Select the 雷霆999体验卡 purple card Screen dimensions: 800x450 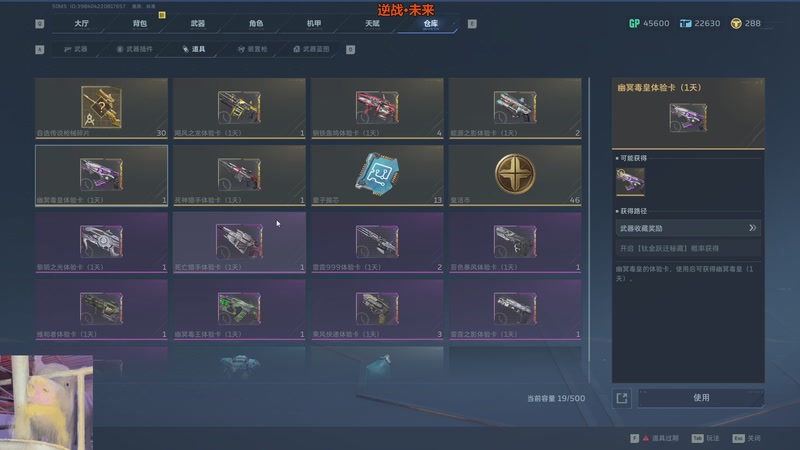(x=377, y=242)
